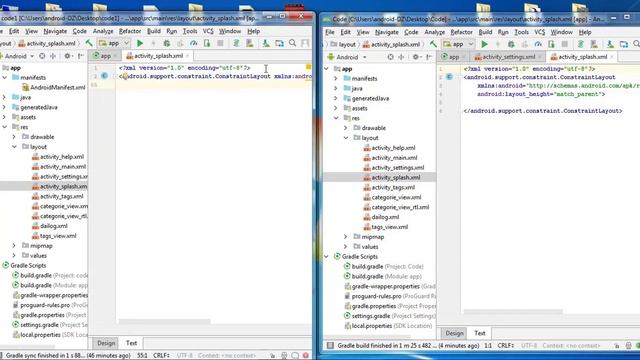Close the activity_splash.xml tab in the Code window

pyautogui.click(x=612, y=57)
